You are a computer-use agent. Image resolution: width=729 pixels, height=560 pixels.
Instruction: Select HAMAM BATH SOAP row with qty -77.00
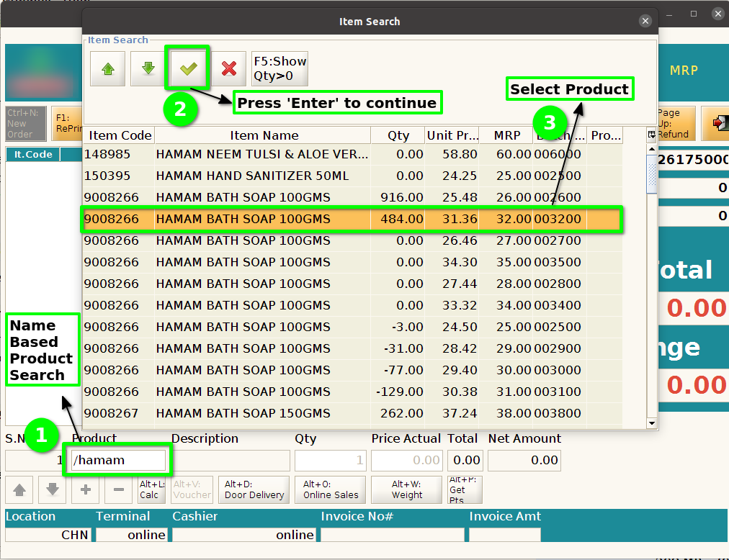(352, 371)
